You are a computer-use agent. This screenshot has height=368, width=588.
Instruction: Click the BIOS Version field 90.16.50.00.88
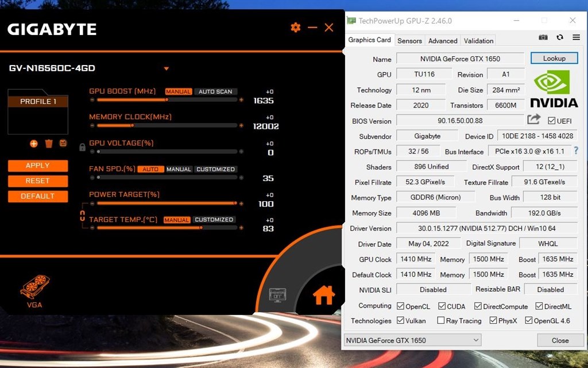tap(460, 121)
